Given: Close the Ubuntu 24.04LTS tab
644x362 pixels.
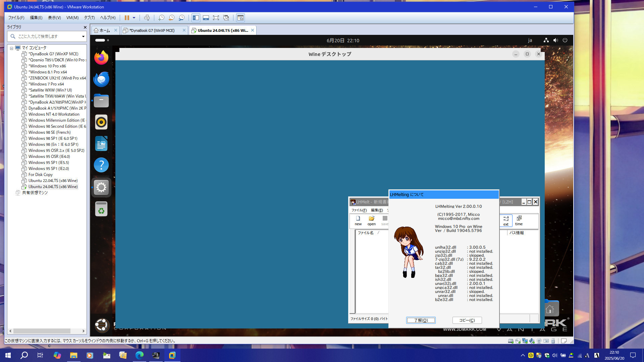Looking at the screenshot, I should [253, 30].
